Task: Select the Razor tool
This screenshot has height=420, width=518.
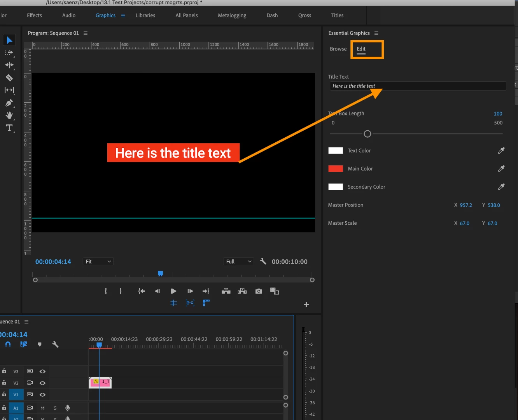Action: [9, 77]
